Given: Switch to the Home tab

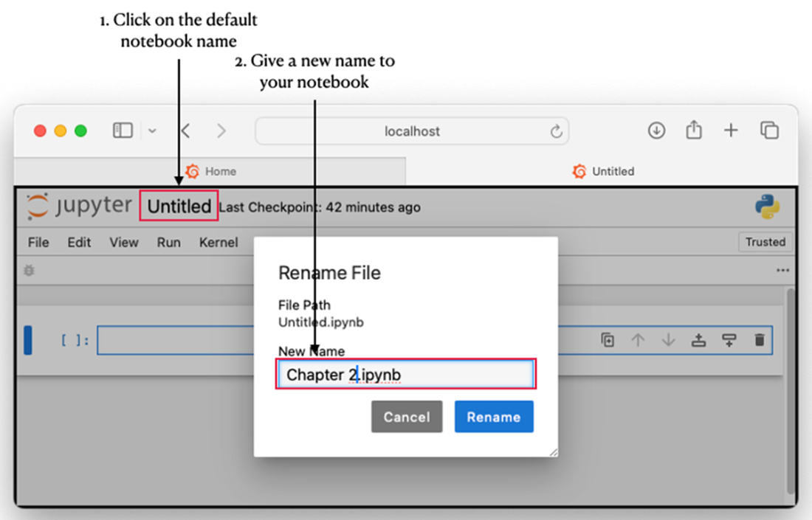Looking at the screenshot, I should pyautogui.click(x=210, y=171).
